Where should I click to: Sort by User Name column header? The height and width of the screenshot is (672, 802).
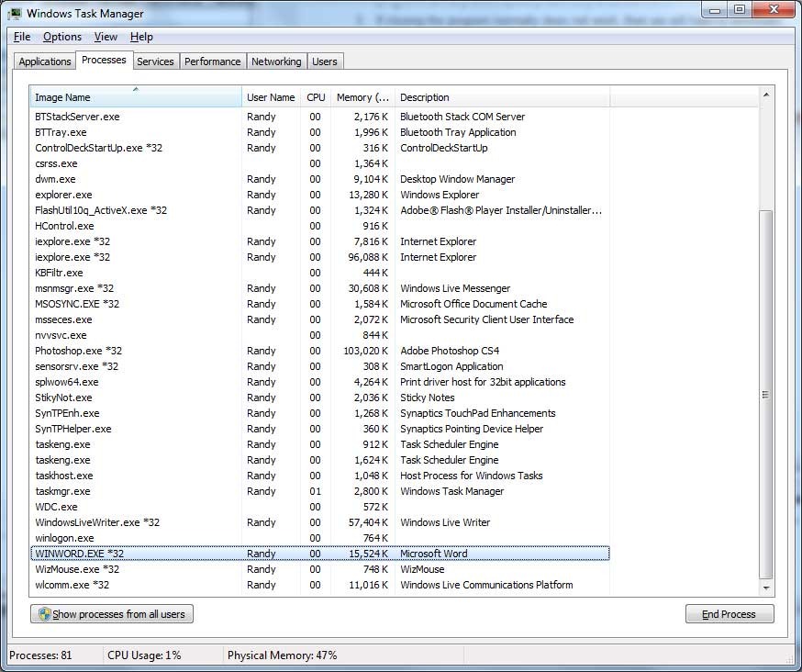271,96
